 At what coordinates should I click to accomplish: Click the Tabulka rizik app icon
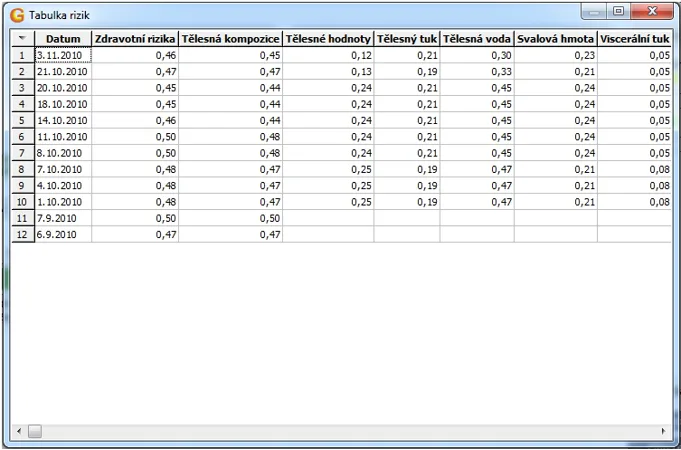16,13
